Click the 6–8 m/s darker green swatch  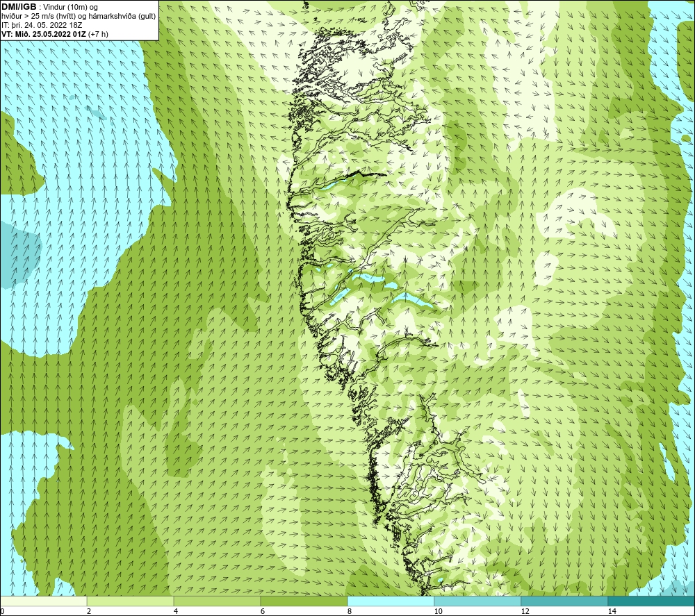coord(304,601)
